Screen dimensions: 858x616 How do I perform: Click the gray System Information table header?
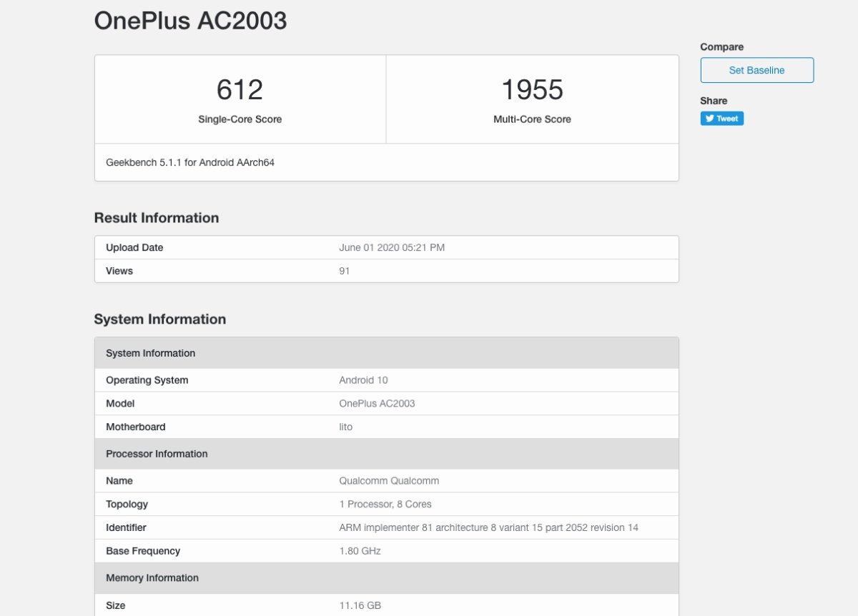[387, 353]
